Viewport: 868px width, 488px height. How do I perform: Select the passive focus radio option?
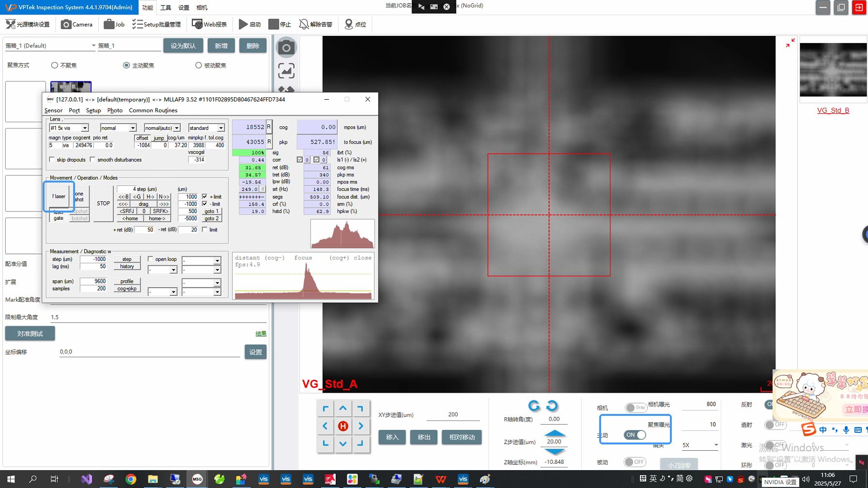[199, 65]
